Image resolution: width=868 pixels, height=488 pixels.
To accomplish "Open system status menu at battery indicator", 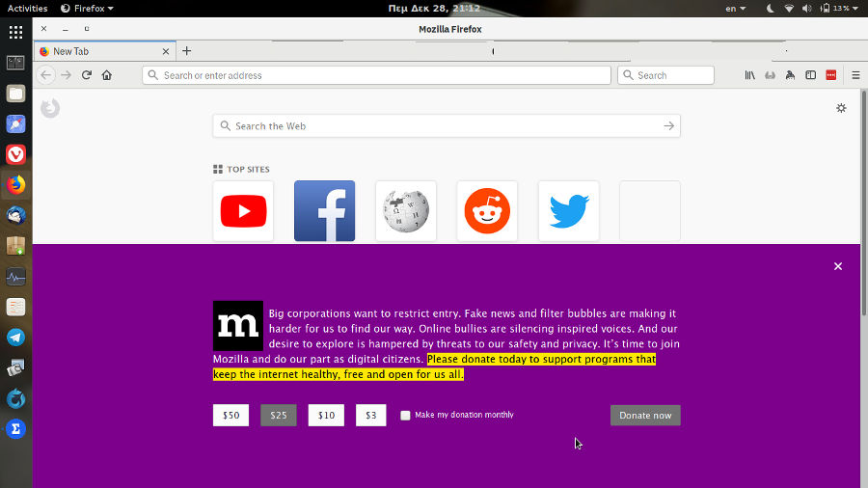I will (838, 9).
